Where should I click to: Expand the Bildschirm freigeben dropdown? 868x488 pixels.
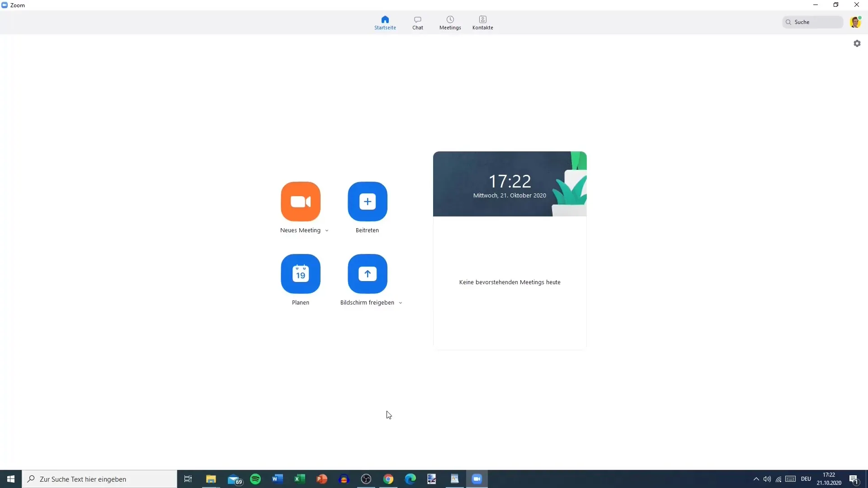400,303
